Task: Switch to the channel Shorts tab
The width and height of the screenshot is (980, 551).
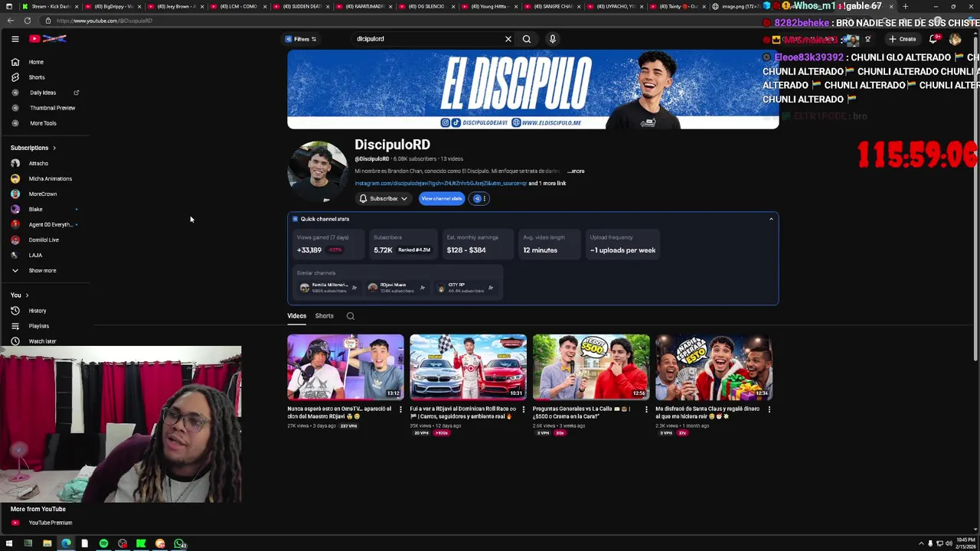Action: tap(324, 316)
